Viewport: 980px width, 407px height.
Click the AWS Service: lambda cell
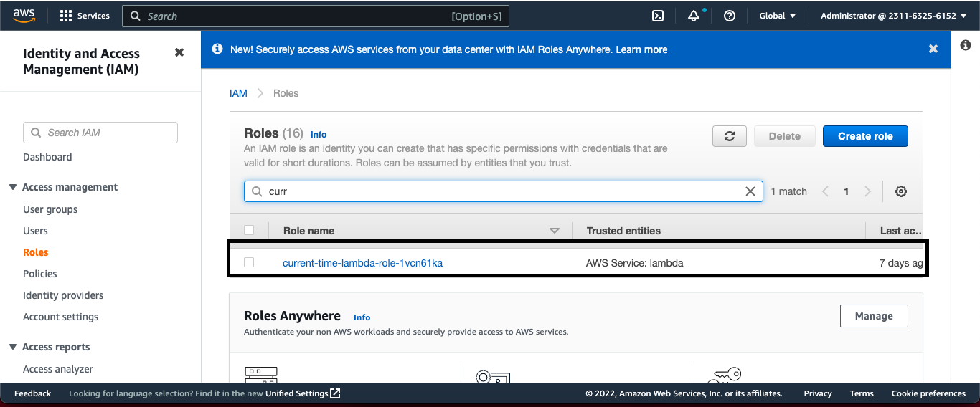tap(634, 263)
